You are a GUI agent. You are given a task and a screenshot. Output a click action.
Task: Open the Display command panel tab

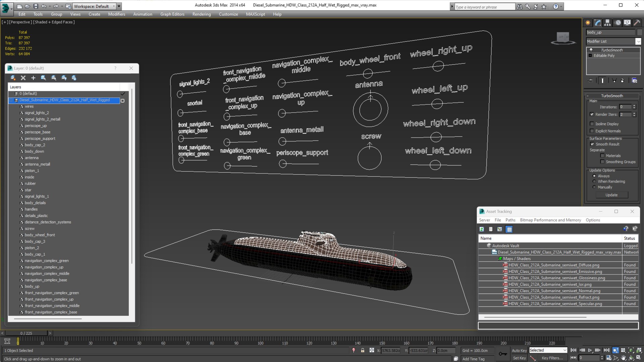[x=627, y=23]
